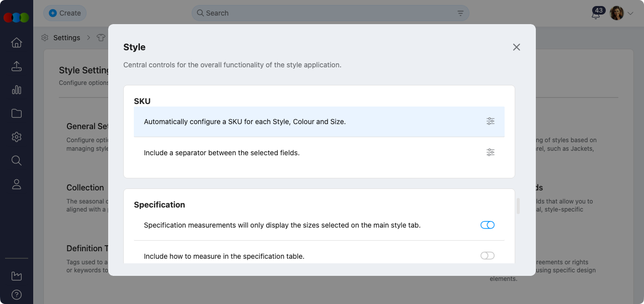The image size is (644, 304).
Task: Open the Home icon in sidebar
Action: 17,43
